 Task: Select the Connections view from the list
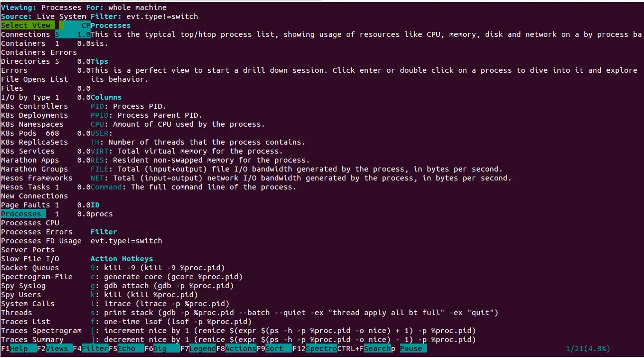pyautogui.click(x=25, y=34)
